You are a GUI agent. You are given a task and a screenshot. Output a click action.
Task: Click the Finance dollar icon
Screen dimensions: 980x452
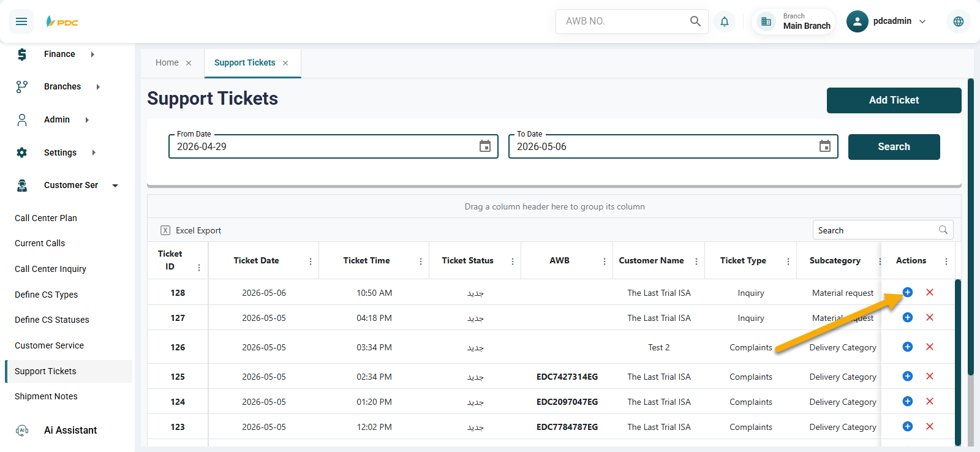tap(22, 55)
